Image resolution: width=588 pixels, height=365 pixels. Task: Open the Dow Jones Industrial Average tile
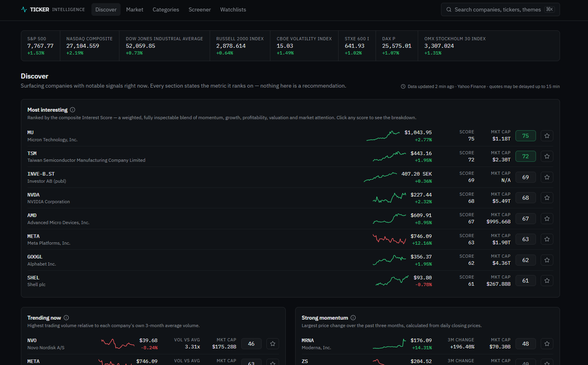[x=164, y=46]
